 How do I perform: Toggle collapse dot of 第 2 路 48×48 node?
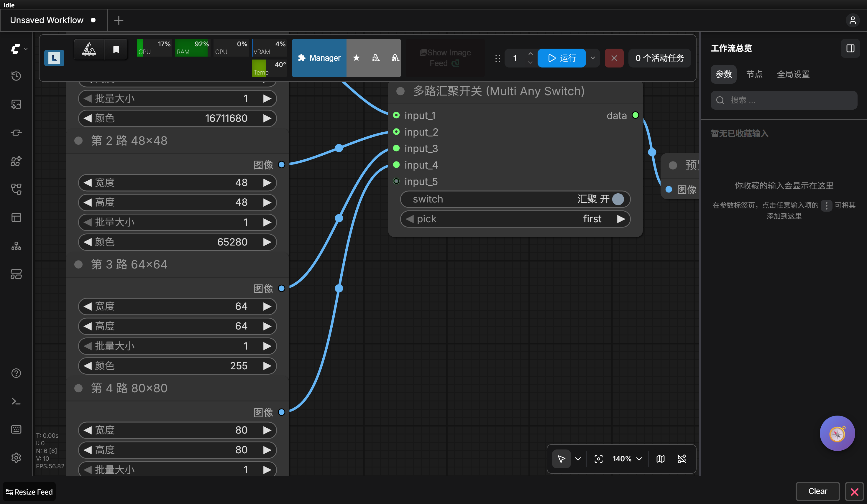click(78, 141)
